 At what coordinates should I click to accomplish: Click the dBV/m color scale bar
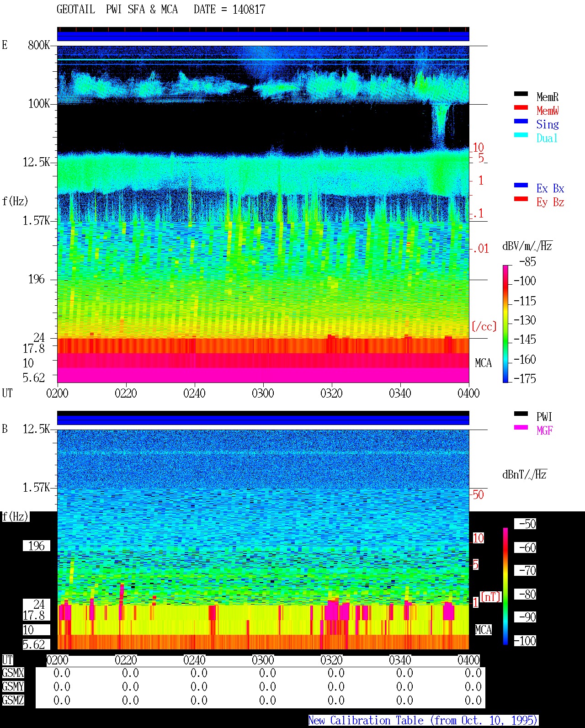click(x=505, y=324)
